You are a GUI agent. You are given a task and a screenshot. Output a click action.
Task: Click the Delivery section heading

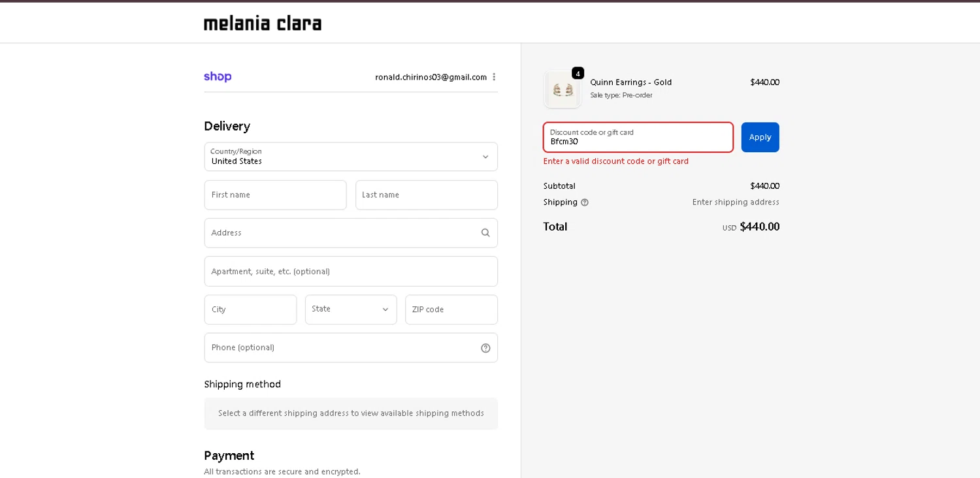(227, 126)
